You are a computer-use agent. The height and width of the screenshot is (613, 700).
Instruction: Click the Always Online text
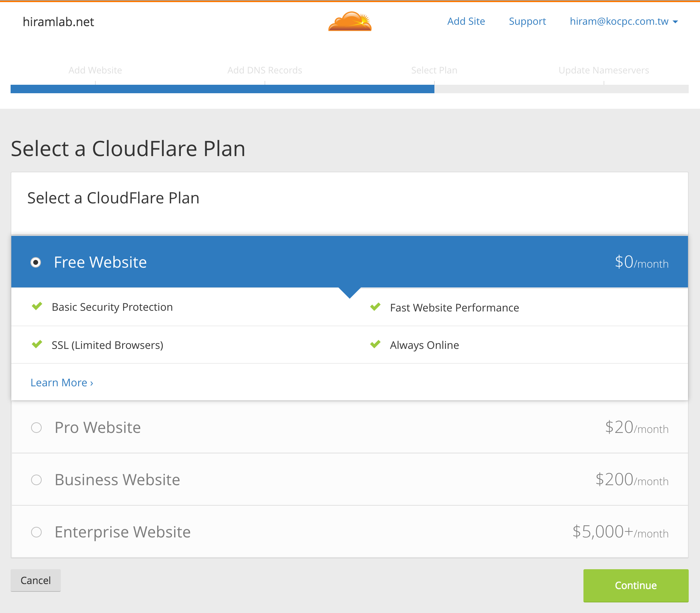(x=425, y=345)
